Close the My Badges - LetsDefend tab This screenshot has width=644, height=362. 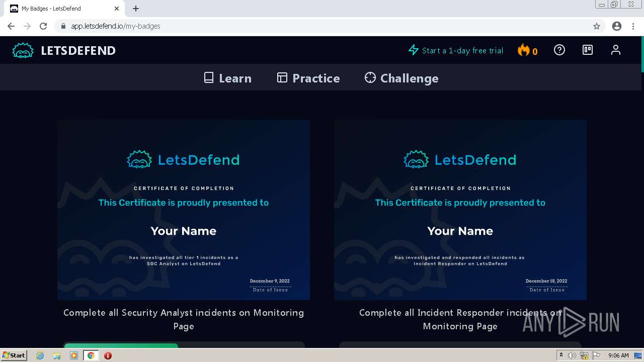click(x=117, y=9)
